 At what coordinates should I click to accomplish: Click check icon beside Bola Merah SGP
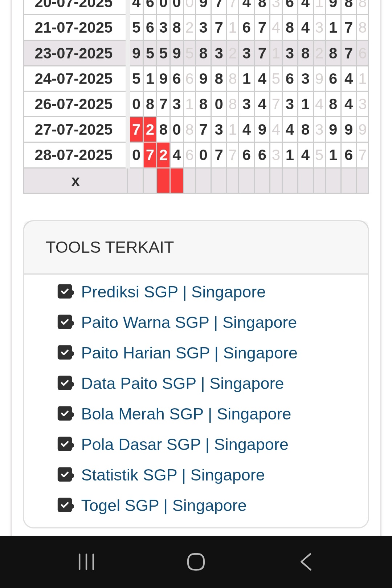click(66, 414)
